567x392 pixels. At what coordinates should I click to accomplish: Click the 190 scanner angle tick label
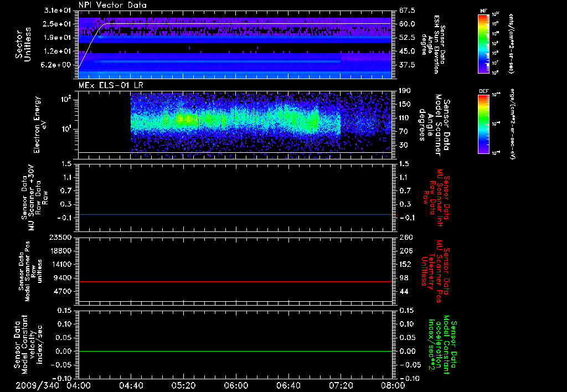click(405, 91)
